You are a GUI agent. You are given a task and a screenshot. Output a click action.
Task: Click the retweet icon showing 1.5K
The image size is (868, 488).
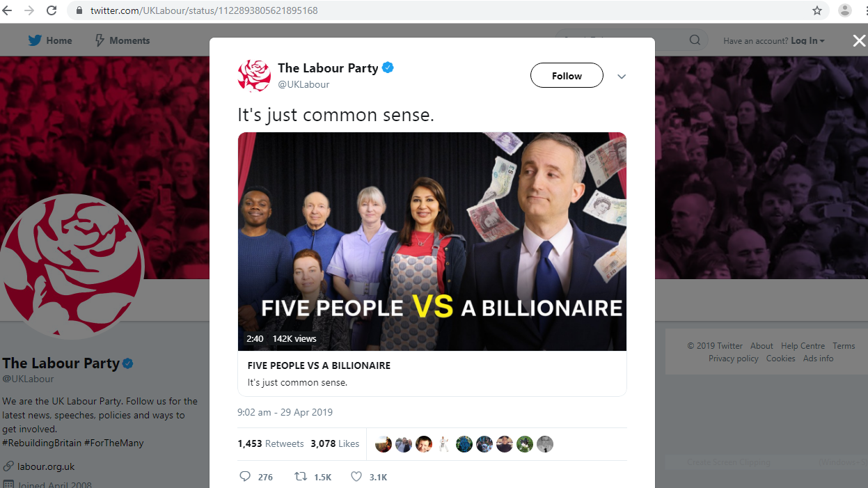point(301,477)
